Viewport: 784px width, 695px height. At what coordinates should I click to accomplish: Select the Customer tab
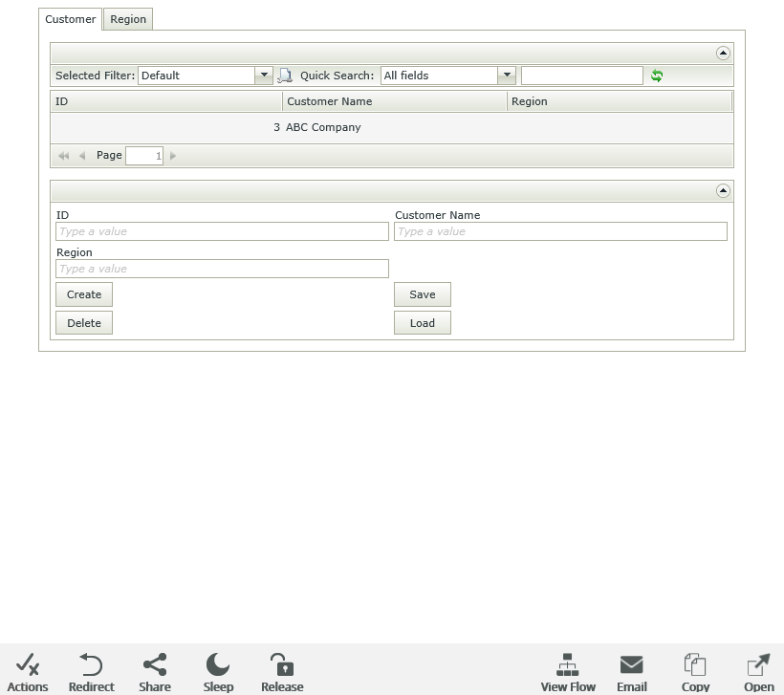70,19
